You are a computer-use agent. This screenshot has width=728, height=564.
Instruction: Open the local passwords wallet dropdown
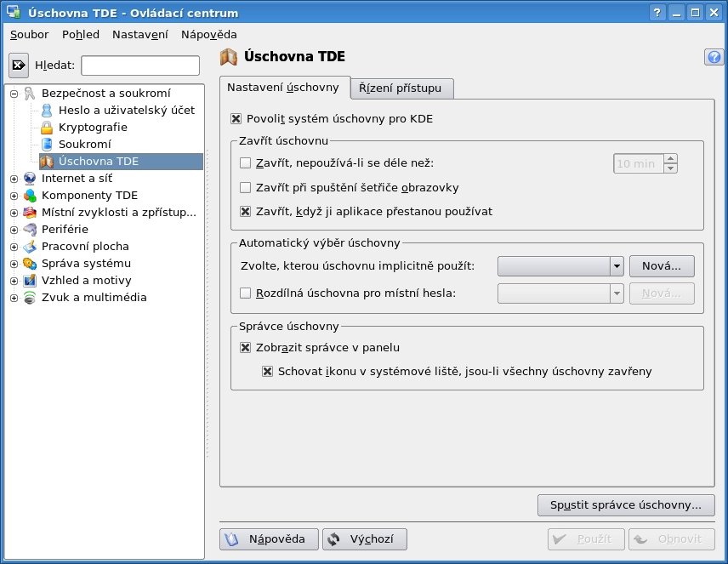point(560,293)
